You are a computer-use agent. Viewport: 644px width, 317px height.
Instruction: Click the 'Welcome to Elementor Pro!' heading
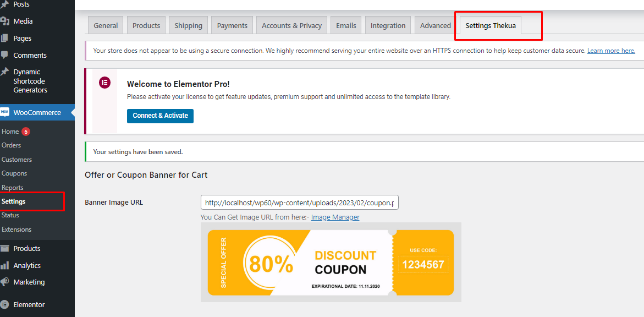[x=178, y=84]
